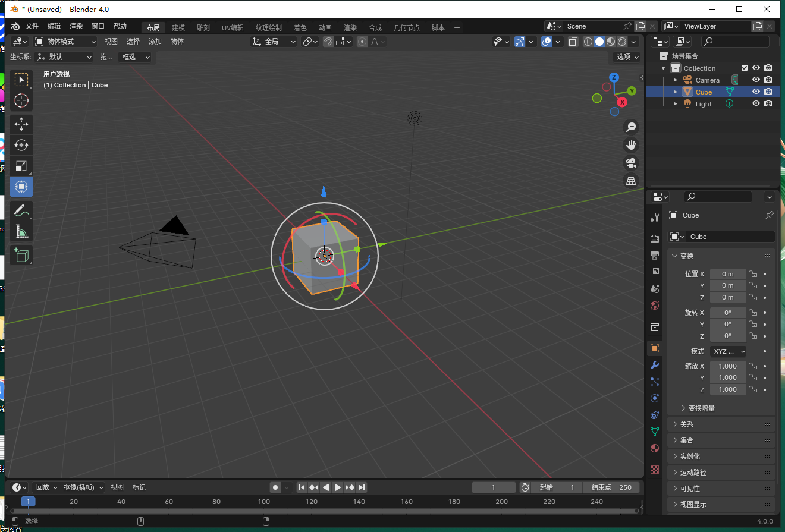The width and height of the screenshot is (785, 532).
Task: Open the Material properties tab
Action: coord(655,448)
